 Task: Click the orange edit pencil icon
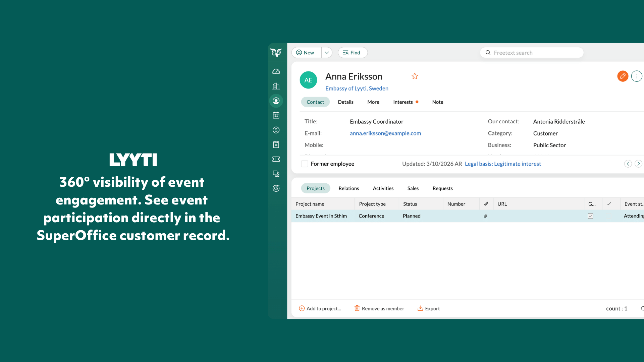[x=623, y=76]
